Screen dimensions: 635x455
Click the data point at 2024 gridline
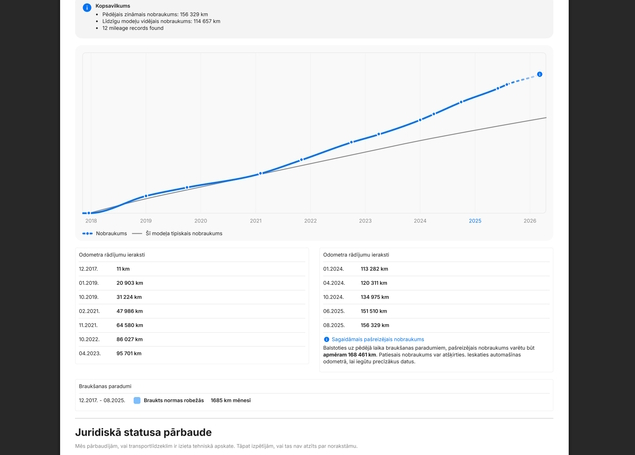tap(420, 120)
